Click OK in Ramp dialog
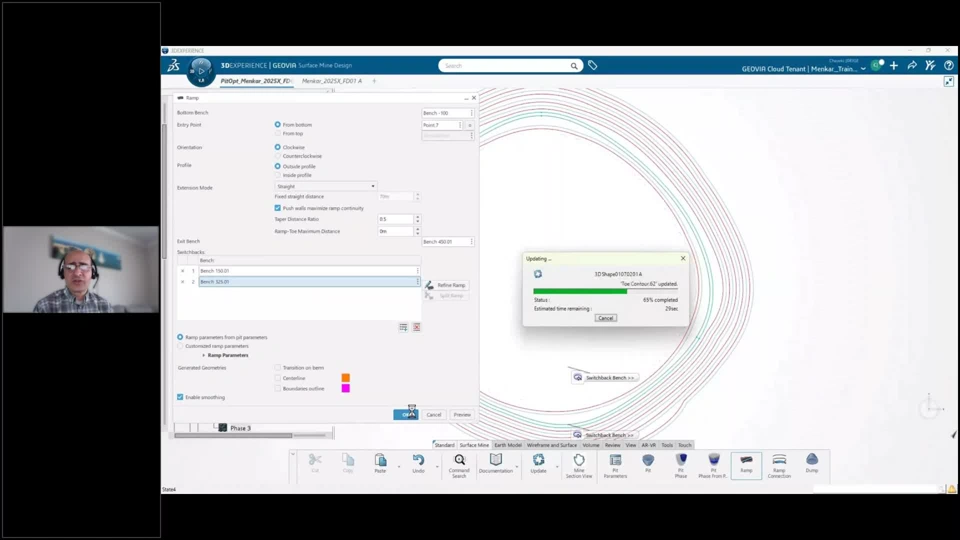The image size is (960, 540). (x=405, y=415)
